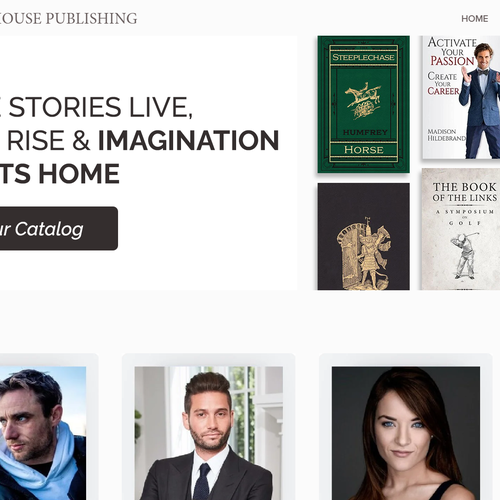Click the A Symposium on Golf subtitle
Screen dimensions: 500x500
[x=465, y=217]
